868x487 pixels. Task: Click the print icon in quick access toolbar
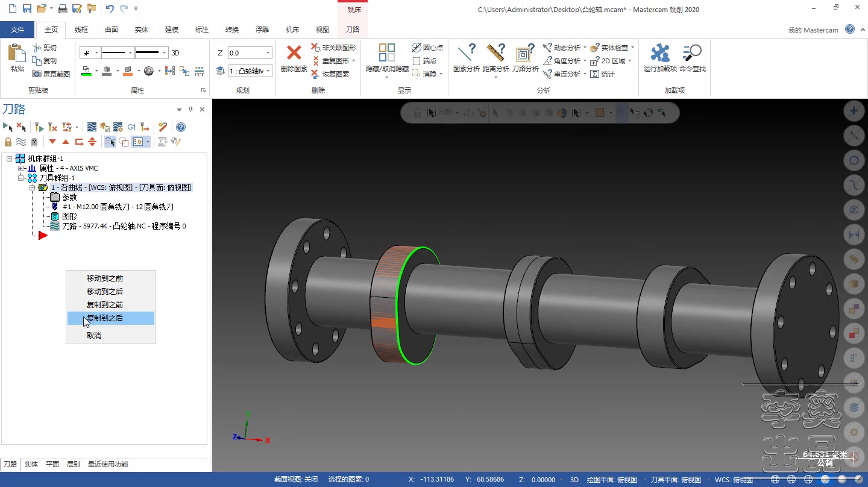tap(63, 8)
